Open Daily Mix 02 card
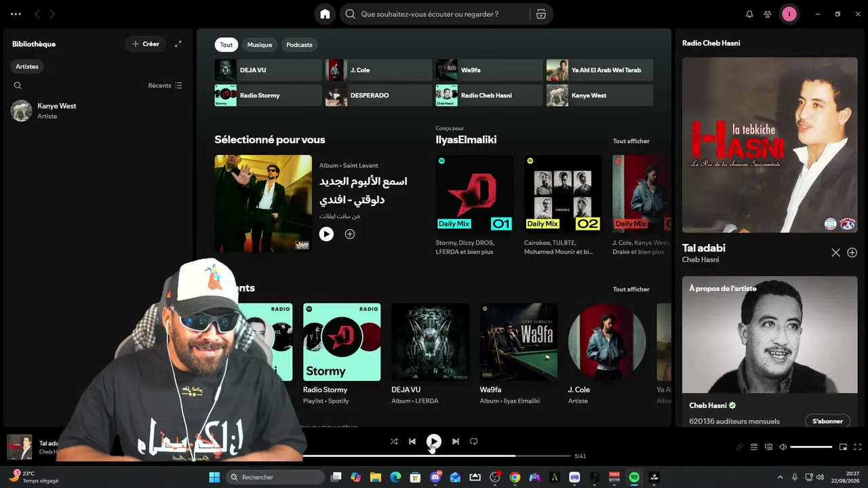This screenshot has height=488, width=868. coord(562,206)
